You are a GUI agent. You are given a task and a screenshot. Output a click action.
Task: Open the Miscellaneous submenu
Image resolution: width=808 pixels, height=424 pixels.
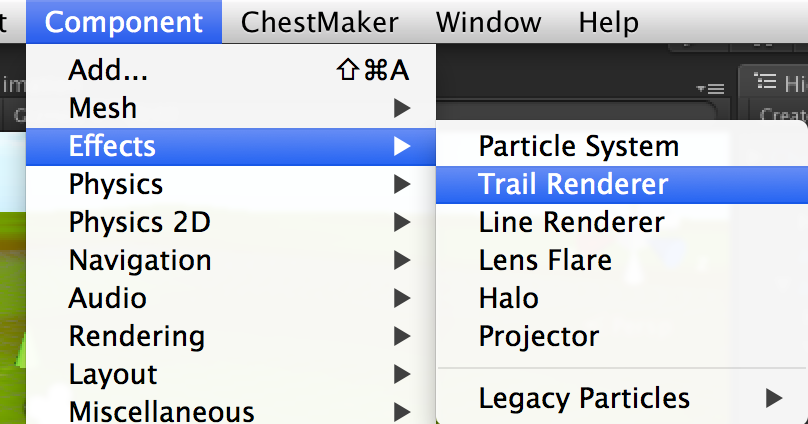click(x=231, y=410)
